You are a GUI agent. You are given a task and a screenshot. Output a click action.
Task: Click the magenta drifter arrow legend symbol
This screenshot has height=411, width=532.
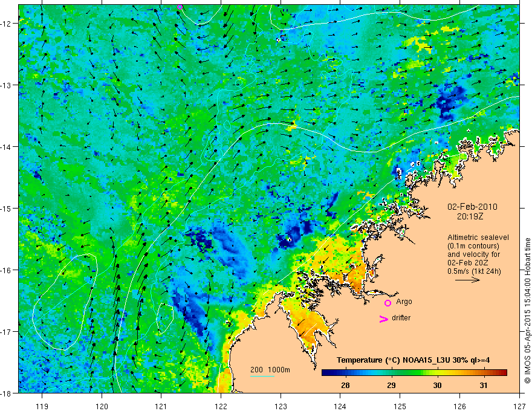384,319
